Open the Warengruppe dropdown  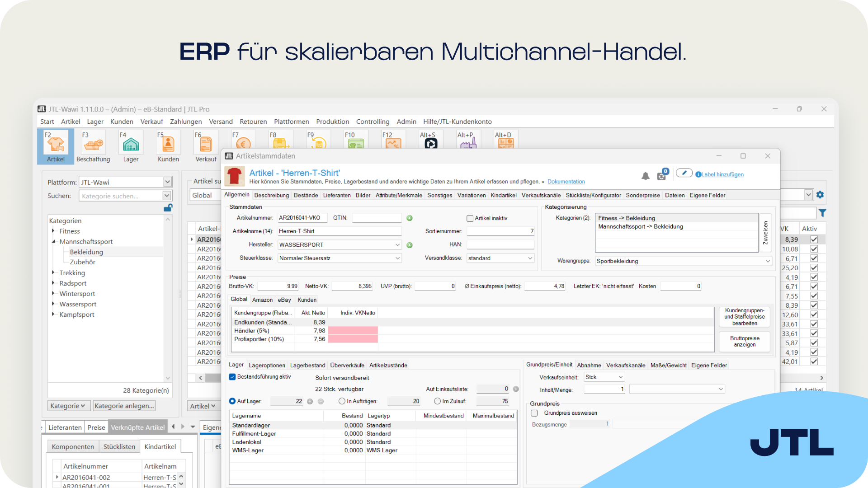pos(768,261)
